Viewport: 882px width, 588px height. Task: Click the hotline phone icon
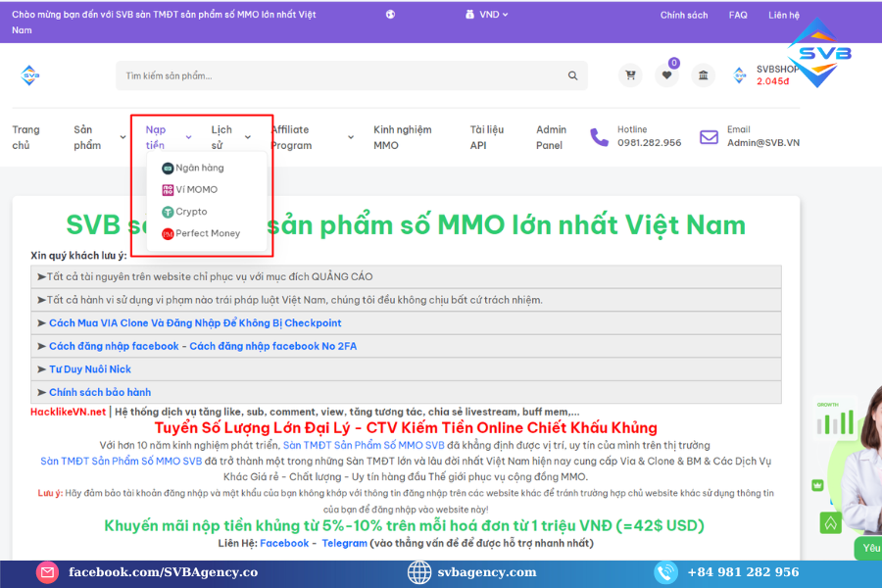click(599, 137)
